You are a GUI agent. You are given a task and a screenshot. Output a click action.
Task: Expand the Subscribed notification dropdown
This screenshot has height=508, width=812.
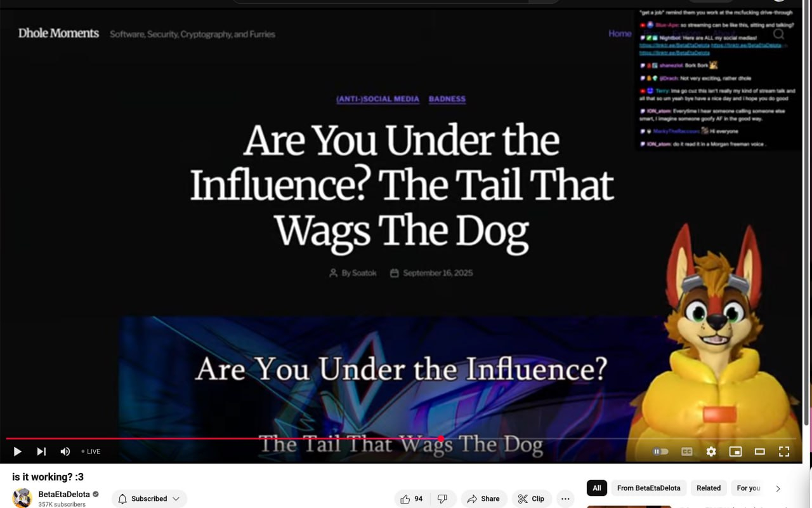[149, 498]
